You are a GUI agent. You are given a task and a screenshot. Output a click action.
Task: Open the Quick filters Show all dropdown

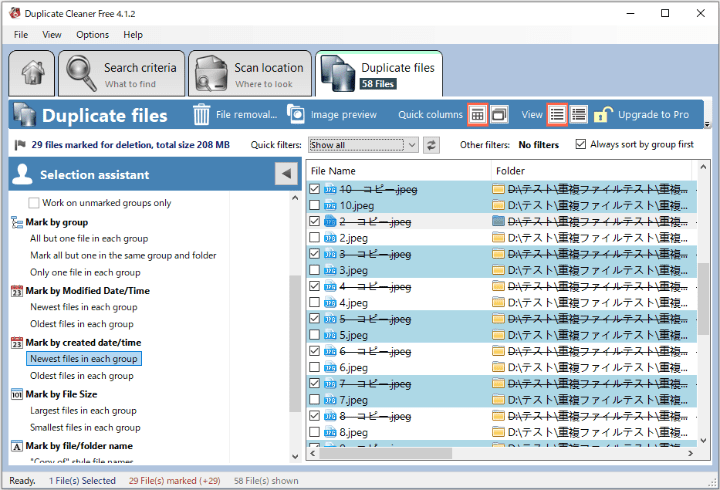click(x=363, y=145)
